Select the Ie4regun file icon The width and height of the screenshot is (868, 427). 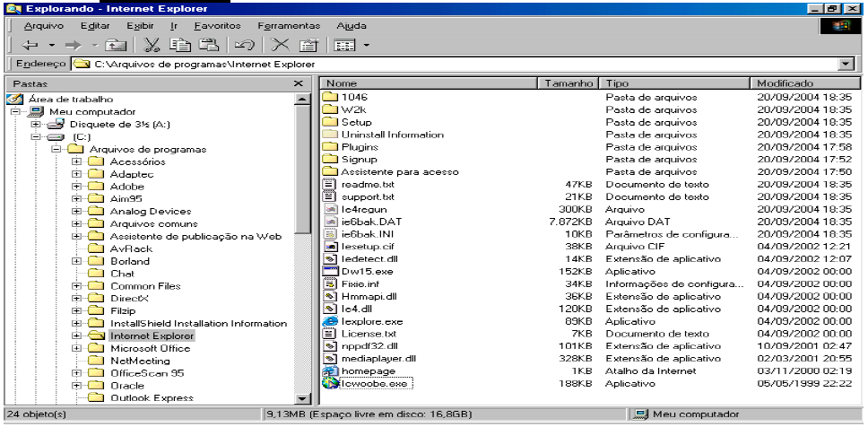(x=330, y=209)
